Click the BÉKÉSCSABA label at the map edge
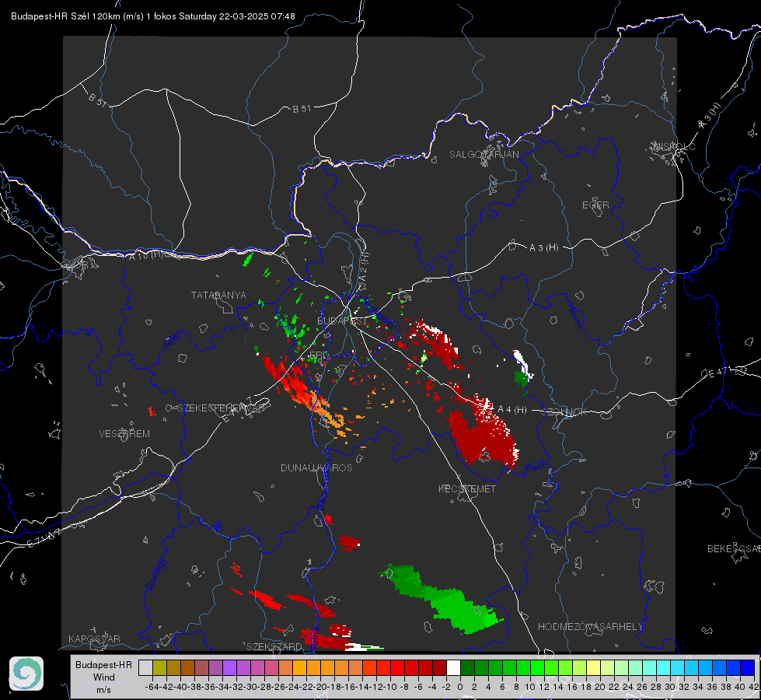 click(x=733, y=549)
